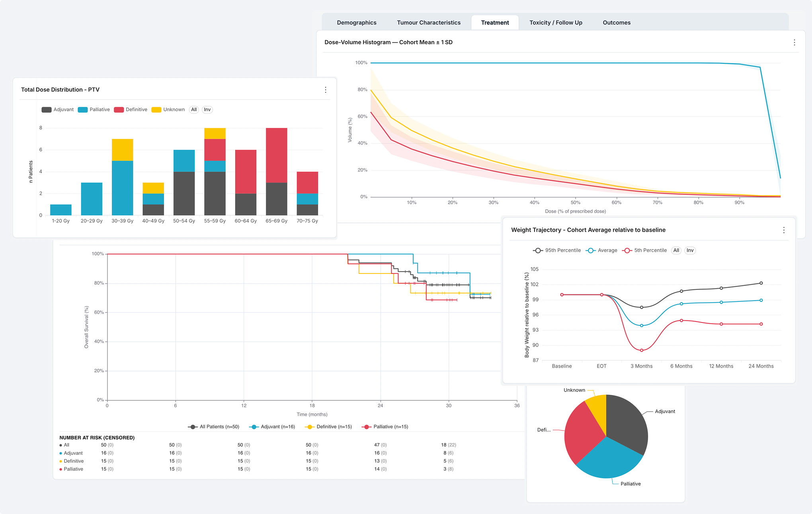Click 'Dose-Volume Histogram — Cohort Mean ± 1 SD' title
The height and width of the screenshot is (514, 812).
(388, 42)
